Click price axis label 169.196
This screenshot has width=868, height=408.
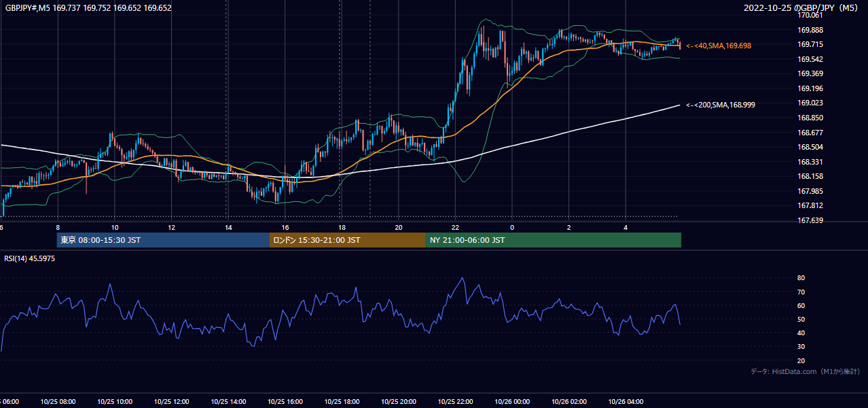point(810,88)
